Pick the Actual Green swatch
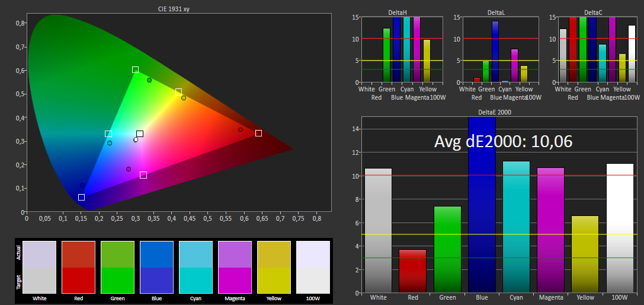Viewport: 644px width, 305px height. coord(117,255)
